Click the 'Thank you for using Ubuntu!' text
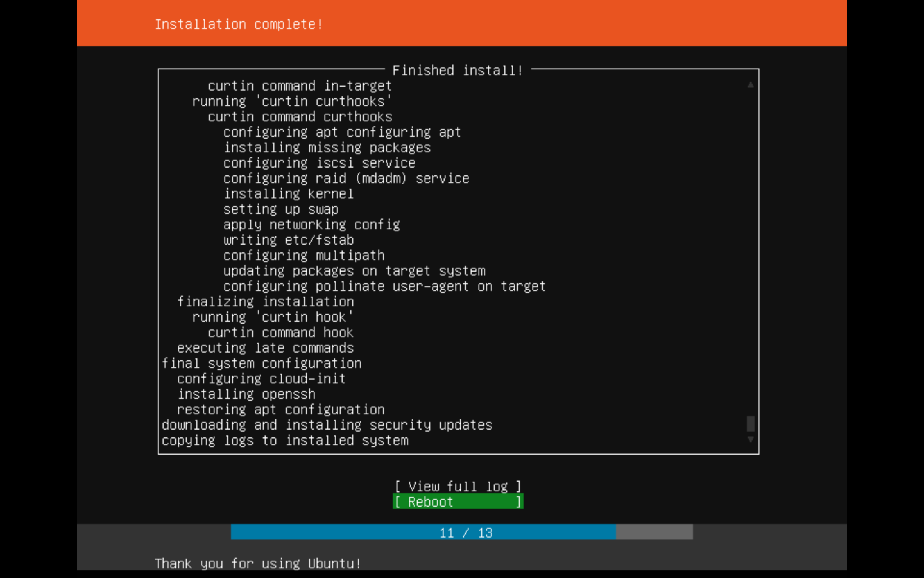The height and width of the screenshot is (578, 924). (258, 564)
